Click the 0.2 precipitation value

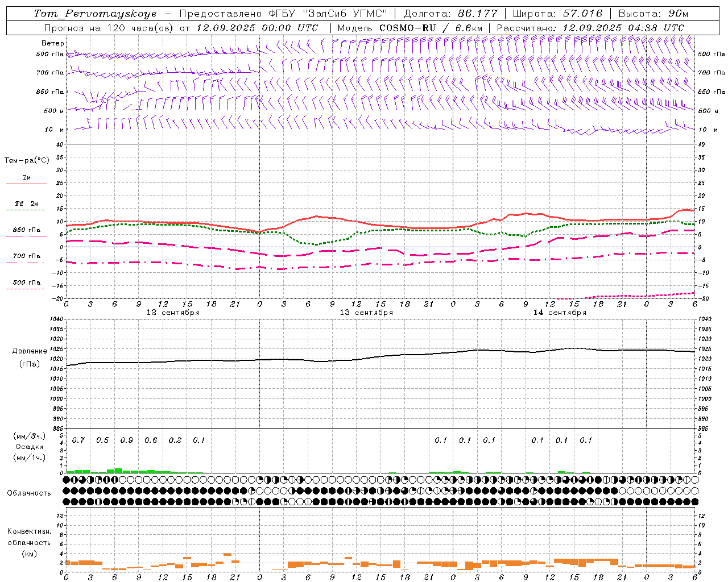(x=175, y=440)
